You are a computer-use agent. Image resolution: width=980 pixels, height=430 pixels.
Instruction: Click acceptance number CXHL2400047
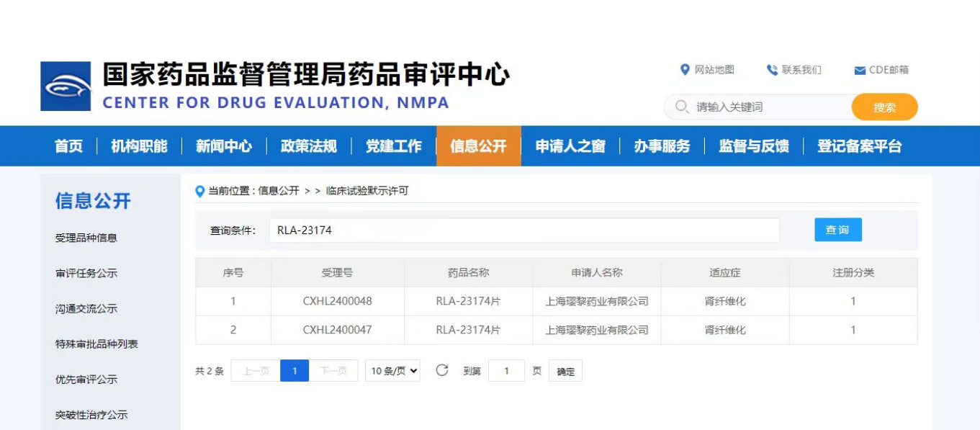pos(338,330)
